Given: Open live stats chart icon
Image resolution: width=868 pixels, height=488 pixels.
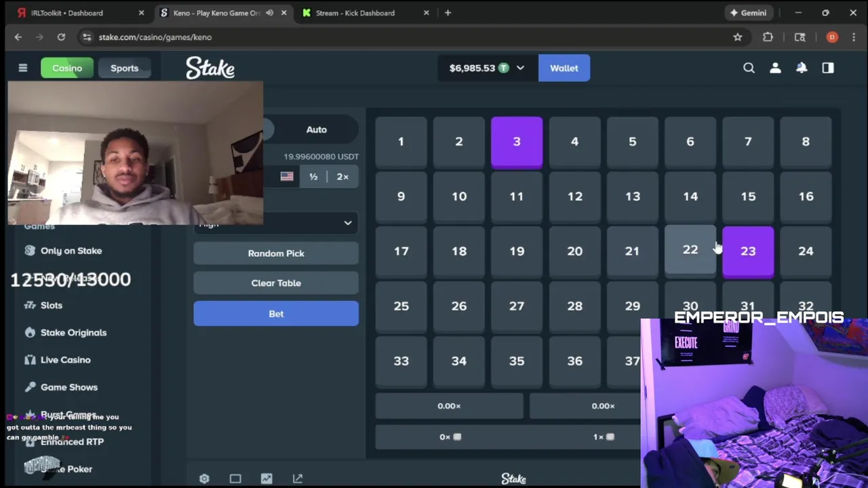Looking at the screenshot, I should pyautogui.click(x=267, y=479).
